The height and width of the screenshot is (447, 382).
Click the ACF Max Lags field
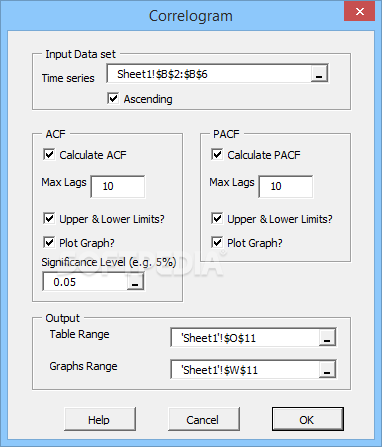pos(118,186)
